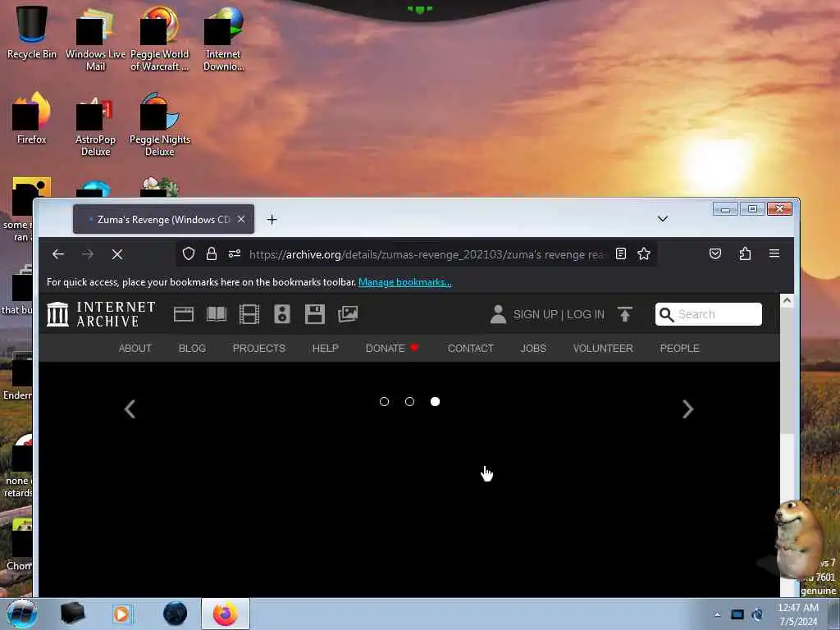Select the Zuma's Revenge browser tab

163,219
